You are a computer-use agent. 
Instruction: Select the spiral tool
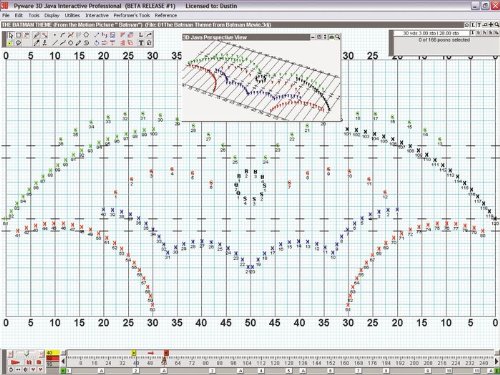point(86,43)
